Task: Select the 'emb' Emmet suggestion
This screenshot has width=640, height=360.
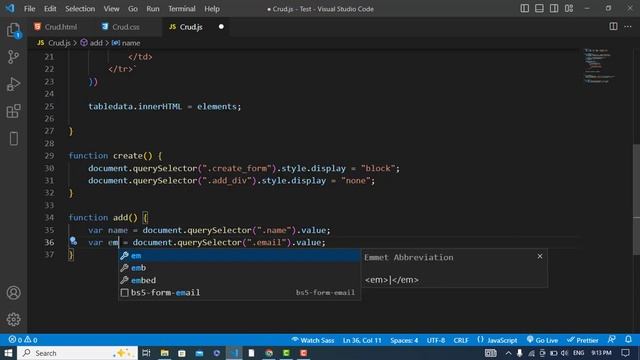Action: 240,268
